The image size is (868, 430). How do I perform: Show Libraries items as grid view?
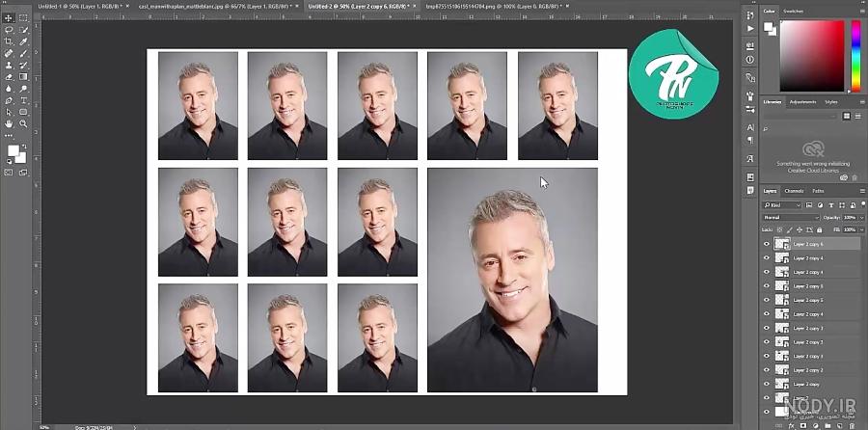click(x=847, y=117)
